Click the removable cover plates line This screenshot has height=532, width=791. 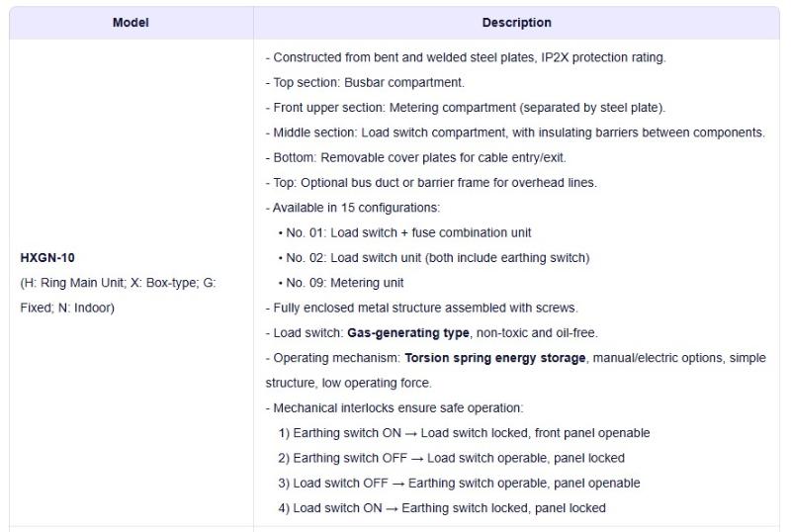(x=416, y=157)
